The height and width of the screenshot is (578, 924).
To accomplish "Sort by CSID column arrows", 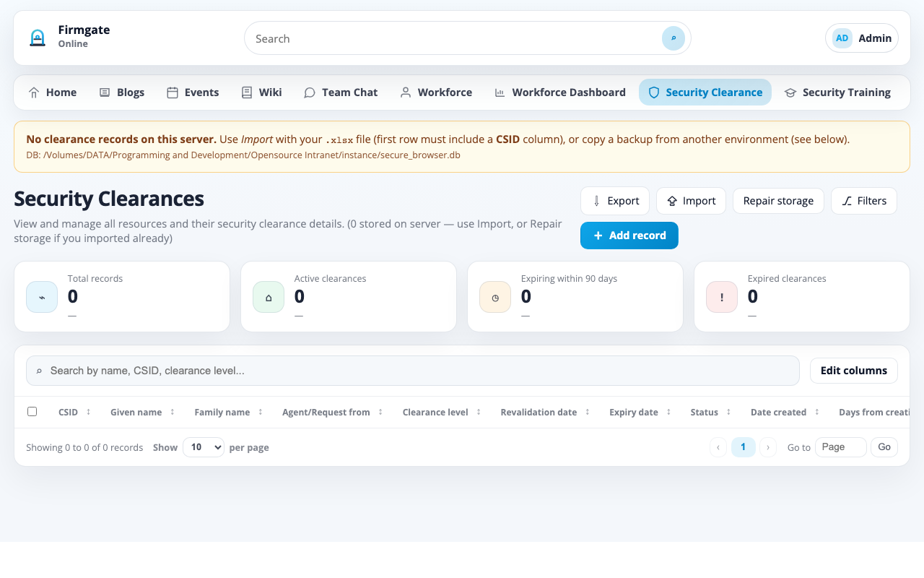I will [88, 412].
